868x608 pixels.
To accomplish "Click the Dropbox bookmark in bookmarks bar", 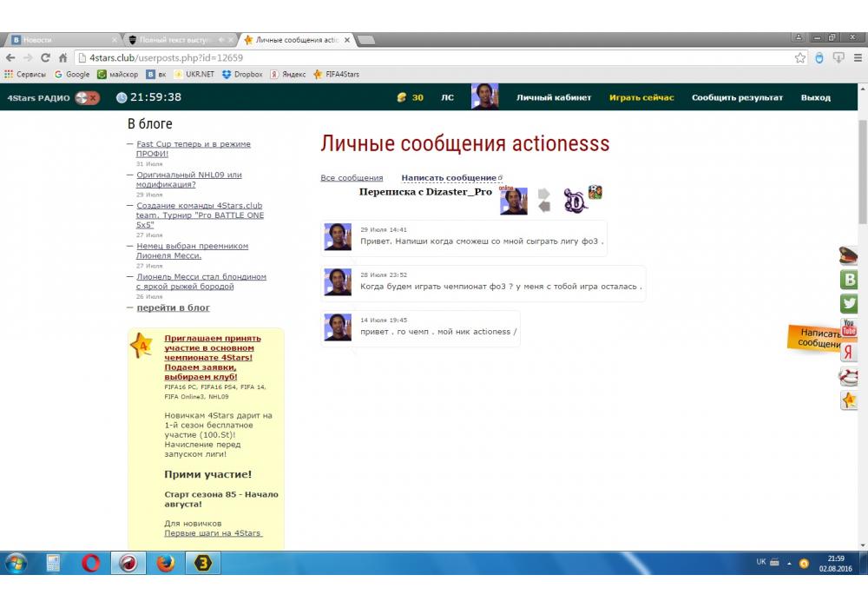I will (x=242, y=75).
